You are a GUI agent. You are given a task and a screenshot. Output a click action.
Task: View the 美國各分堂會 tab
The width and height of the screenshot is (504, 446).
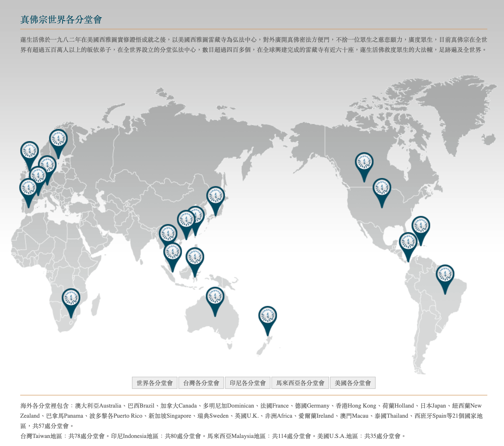[353, 383]
